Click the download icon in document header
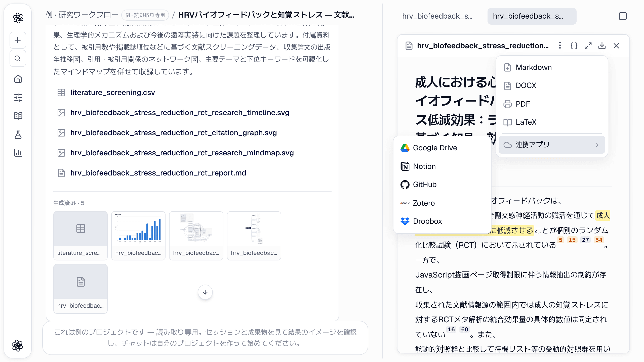 click(x=602, y=46)
